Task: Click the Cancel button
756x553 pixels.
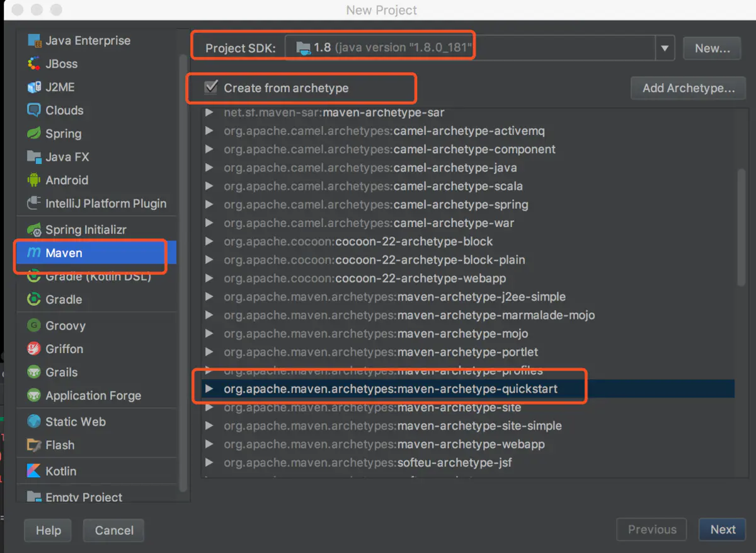Action: point(114,530)
